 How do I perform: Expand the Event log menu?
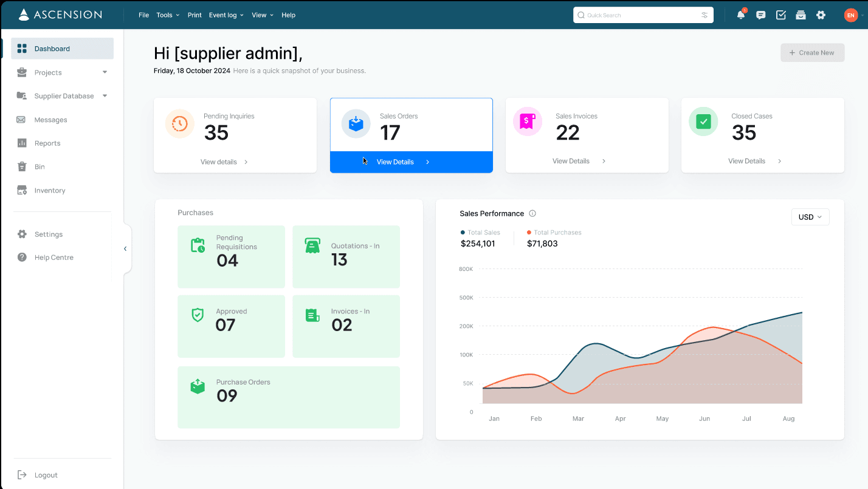coord(226,15)
